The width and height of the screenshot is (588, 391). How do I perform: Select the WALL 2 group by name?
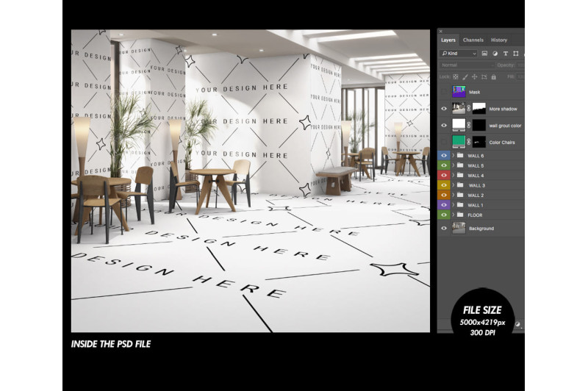pos(476,195)
